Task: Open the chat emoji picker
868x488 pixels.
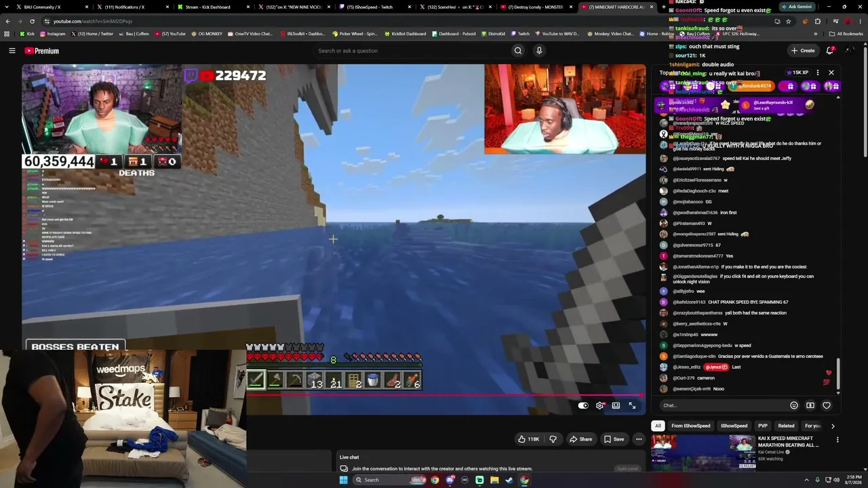Action: [x=794, y=405]
